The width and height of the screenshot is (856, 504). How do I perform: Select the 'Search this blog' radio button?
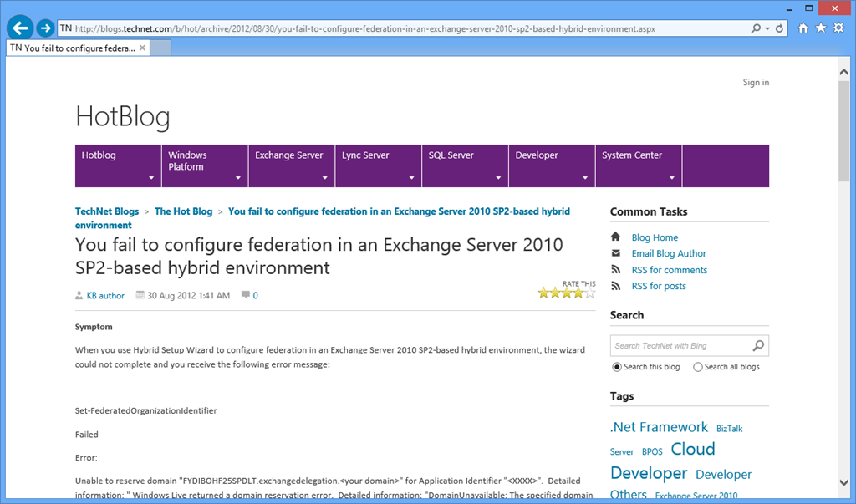pos(617,367)
